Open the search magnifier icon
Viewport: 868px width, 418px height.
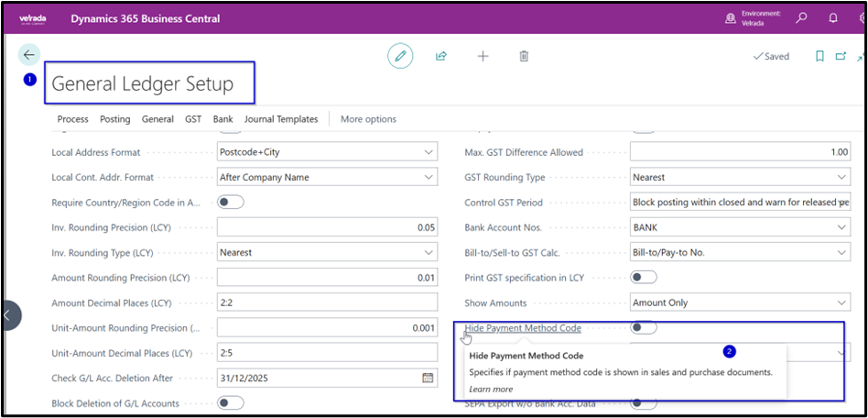click(801, 18)
